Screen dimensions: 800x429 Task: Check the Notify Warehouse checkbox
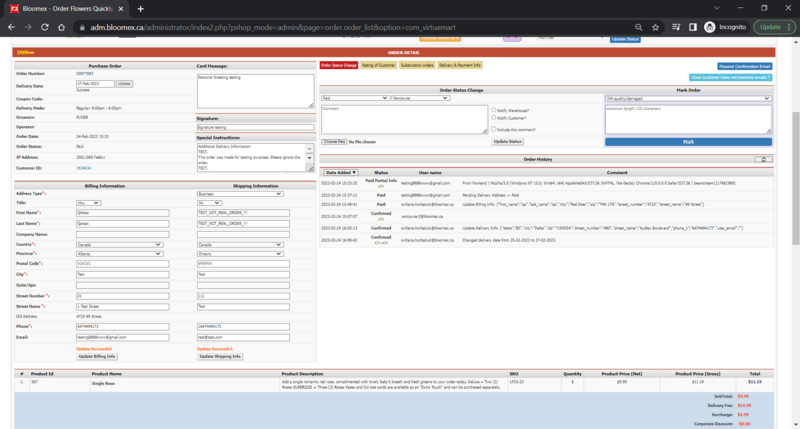tap(493, 110)
